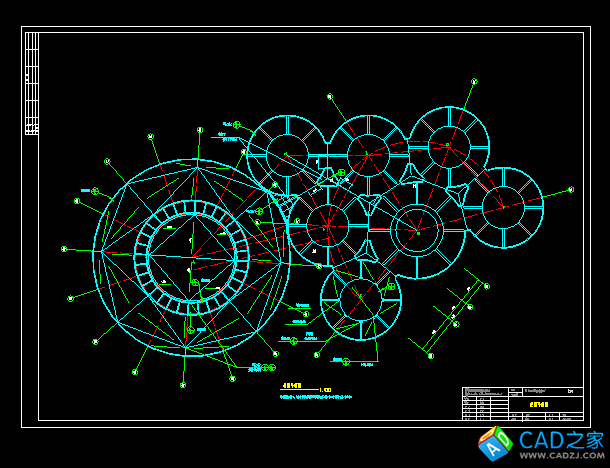Click the CAD cube logo icon

[495, 441]
